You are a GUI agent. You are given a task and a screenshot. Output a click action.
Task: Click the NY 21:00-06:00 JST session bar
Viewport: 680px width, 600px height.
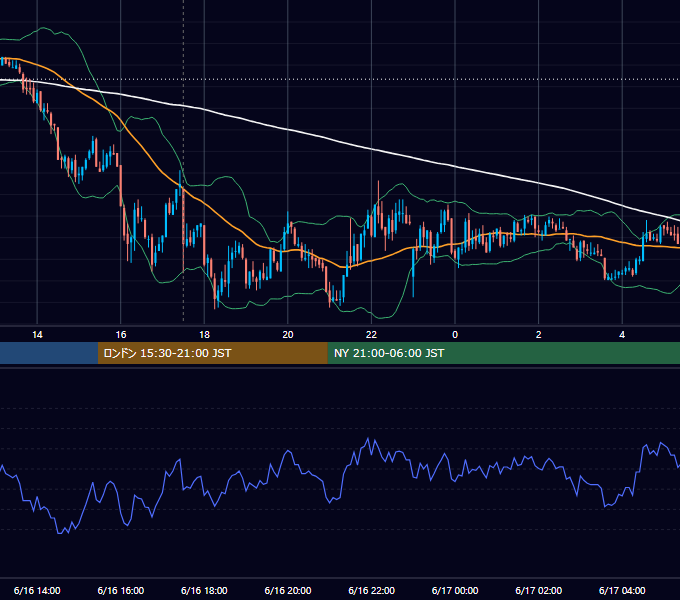point(503,353)
